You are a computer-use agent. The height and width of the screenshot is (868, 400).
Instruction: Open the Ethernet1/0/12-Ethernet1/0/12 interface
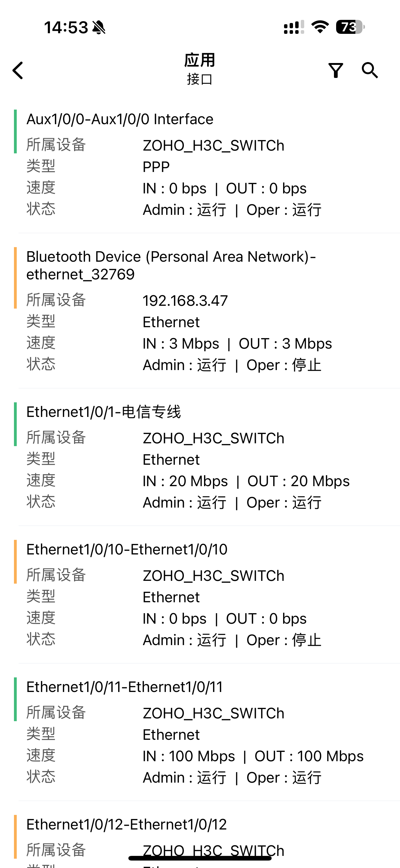click(x=127, y=824)
